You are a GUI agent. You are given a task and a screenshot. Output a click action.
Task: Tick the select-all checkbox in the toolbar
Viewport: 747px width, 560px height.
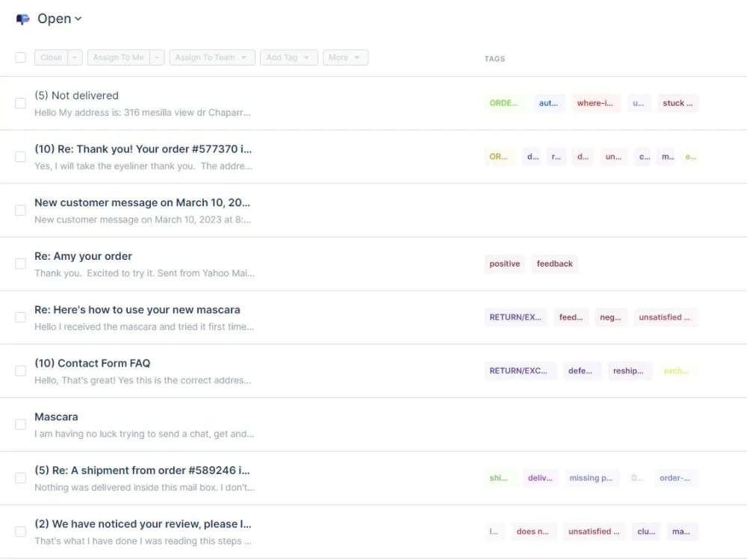point(20,57)
